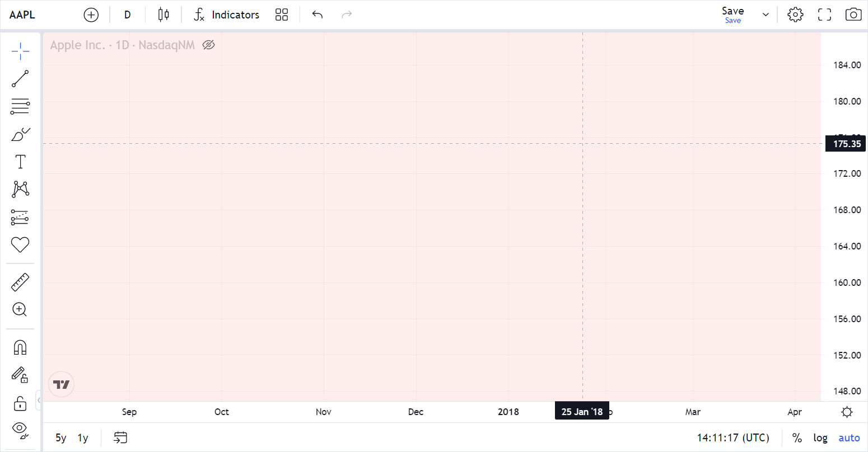
Task: Open the D interval selector
Action: coord(128,15)
